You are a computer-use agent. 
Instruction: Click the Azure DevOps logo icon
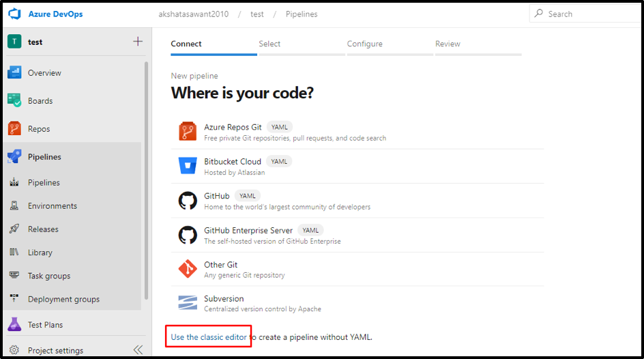pyautogui.click(x=14, y=14)
